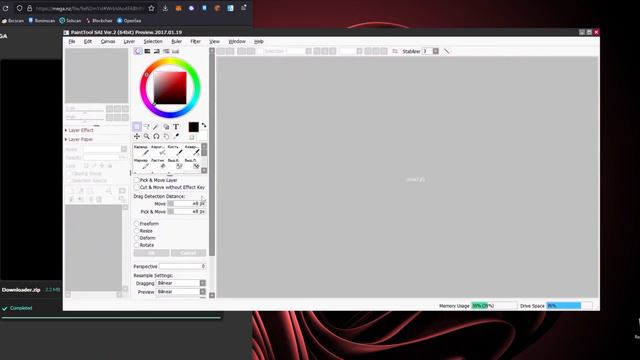The image size is (640, 360).
Task: Choose the Zoom magnifier tool
Action: coord(147,136)
